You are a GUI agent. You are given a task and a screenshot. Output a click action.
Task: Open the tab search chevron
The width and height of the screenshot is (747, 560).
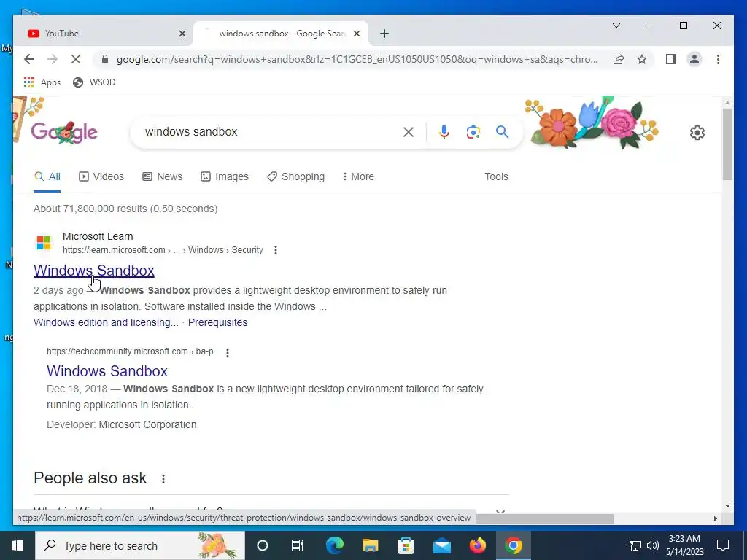point(616,26)
